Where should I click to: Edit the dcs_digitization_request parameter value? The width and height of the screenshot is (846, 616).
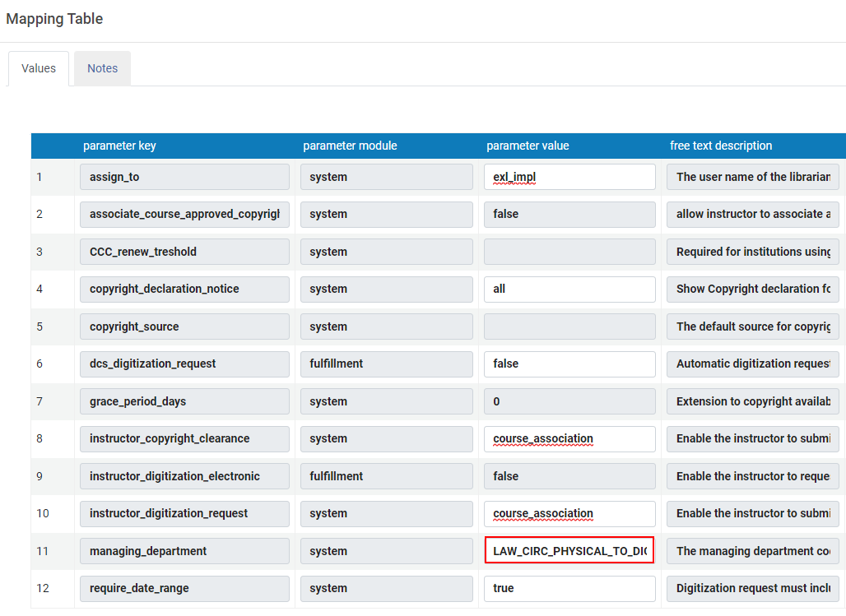569,364
